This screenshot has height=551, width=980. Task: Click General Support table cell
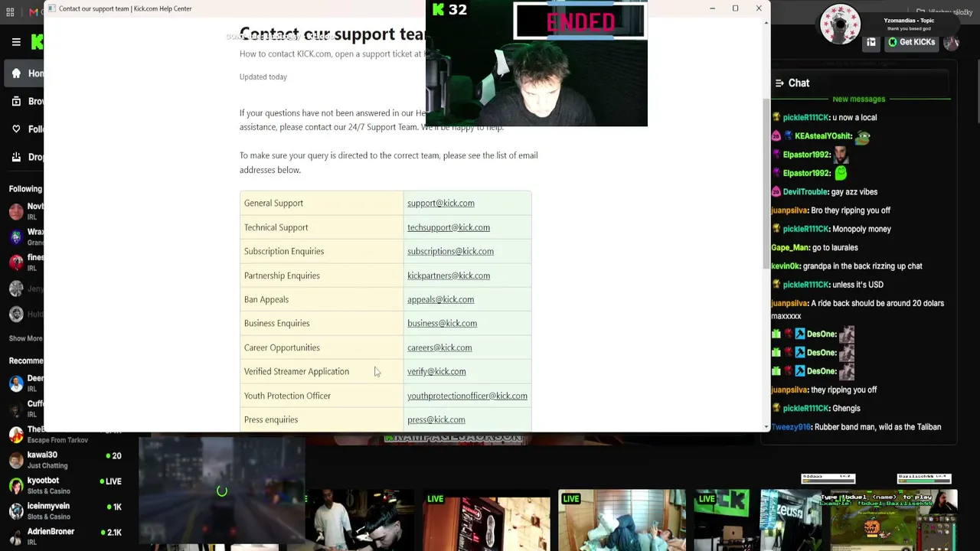322,203
